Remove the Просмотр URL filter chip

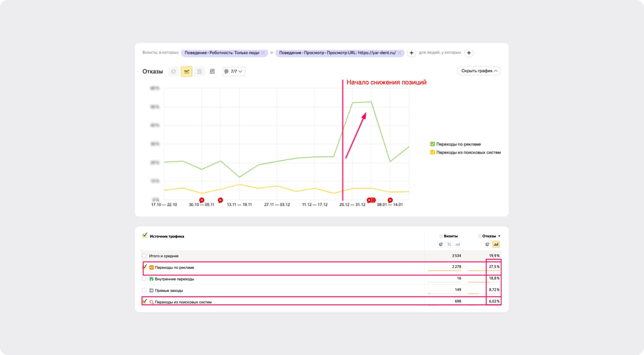point(399,53)
